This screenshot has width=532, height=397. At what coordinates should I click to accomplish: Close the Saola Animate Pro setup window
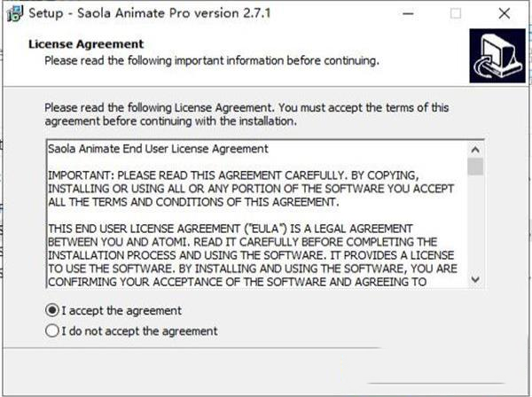point(505,14)
